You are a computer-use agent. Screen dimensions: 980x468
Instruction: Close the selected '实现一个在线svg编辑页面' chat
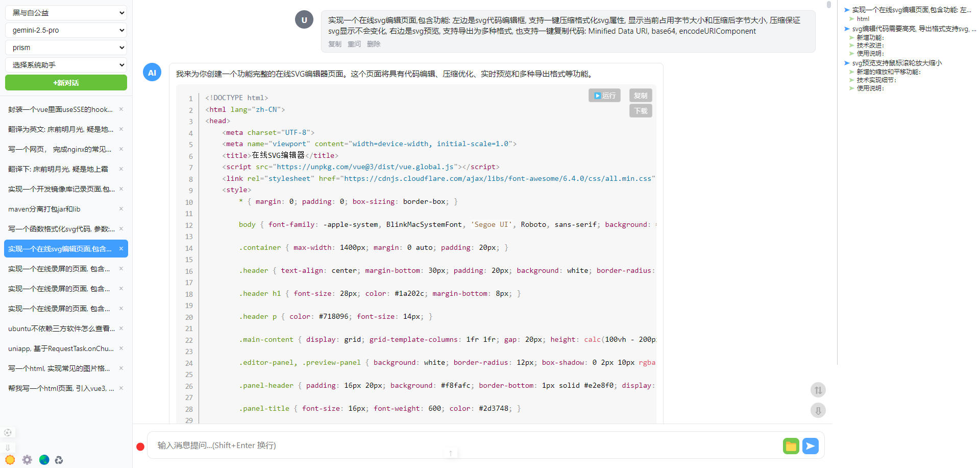pos(121,249)
